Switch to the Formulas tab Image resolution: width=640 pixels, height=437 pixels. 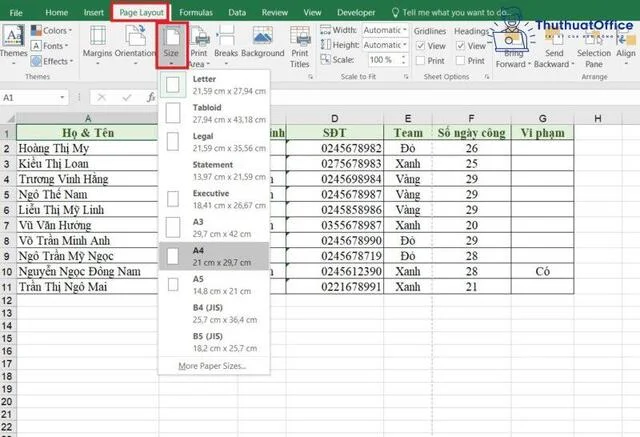tap(196, 13)
